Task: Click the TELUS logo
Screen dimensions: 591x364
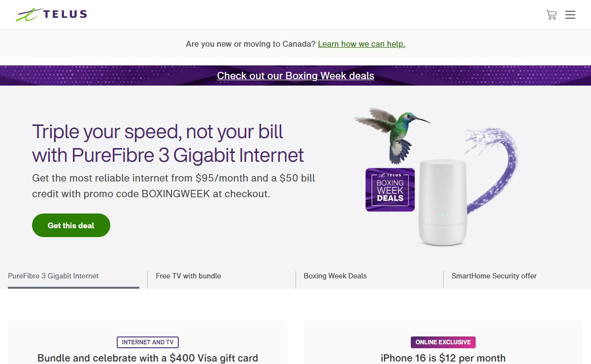Action: 51,15
